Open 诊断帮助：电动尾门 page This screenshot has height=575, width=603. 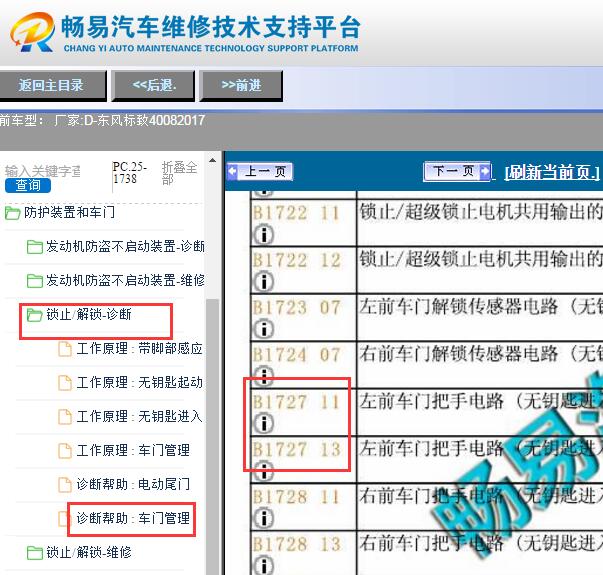[133, 485]
